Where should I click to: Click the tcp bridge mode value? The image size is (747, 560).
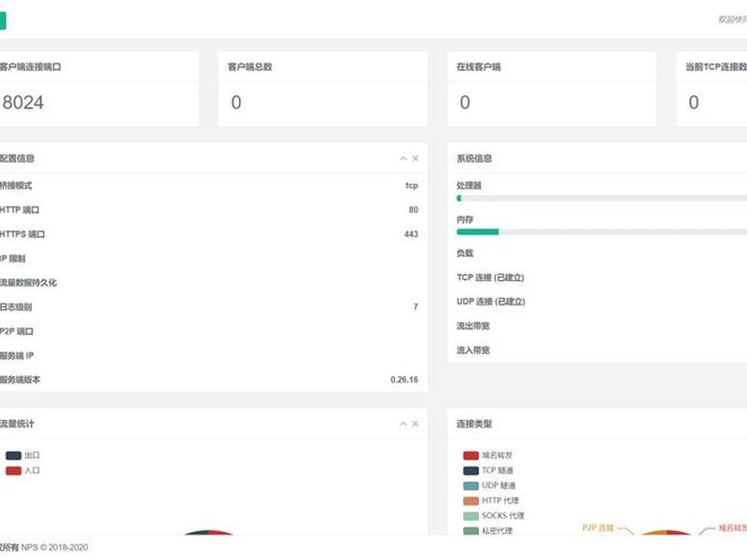pyautogui.click(x=412, y=186)
